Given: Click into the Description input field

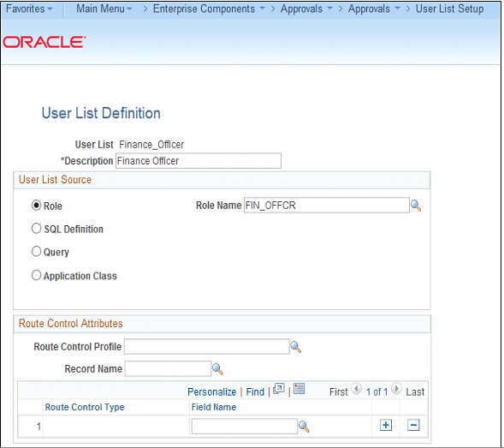Looking at the screenshot, I should (x=199, y=160).
